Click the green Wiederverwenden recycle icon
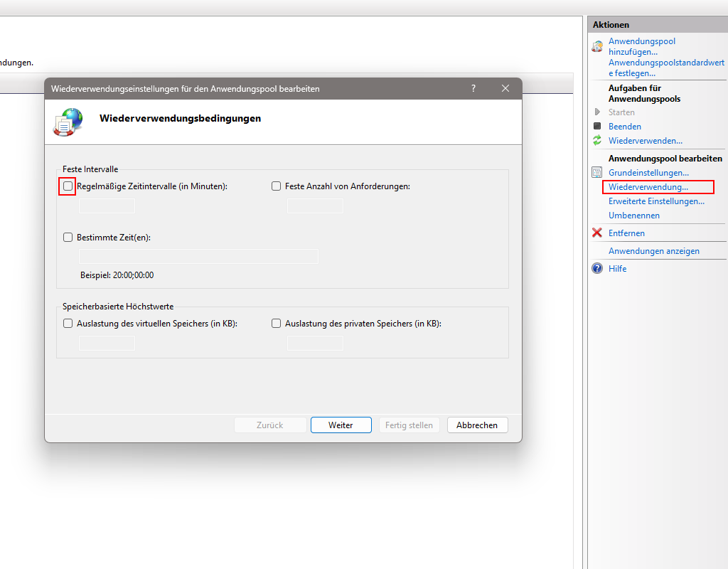Screen dimensions: 728x569 point(597,141)
